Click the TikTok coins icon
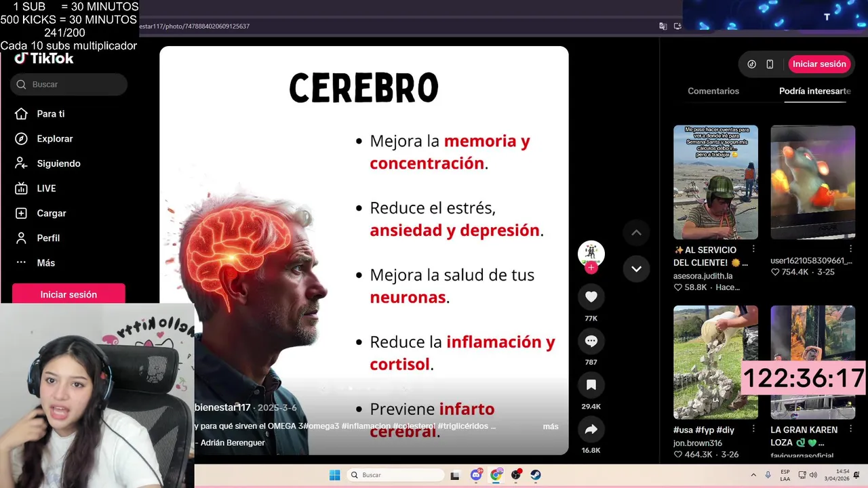This screenshot has width=868, height=488. pos(751,64)
